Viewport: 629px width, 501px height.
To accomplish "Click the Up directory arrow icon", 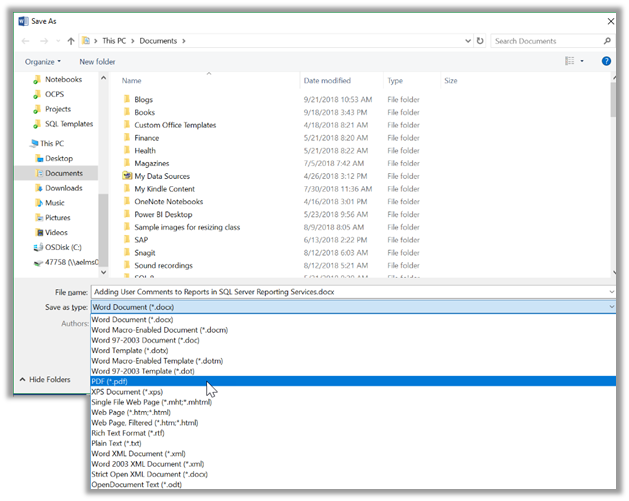I will [x=71, y=41].
